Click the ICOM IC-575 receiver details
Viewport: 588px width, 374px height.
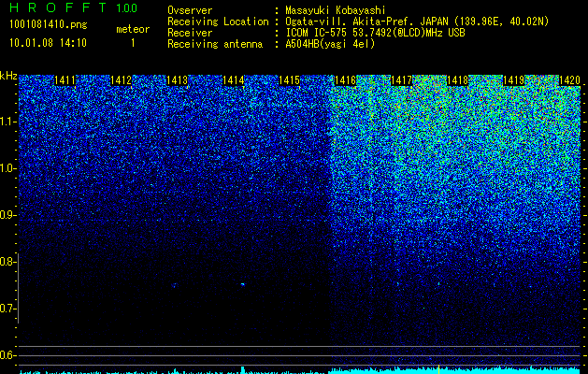[x=375, y=33]
